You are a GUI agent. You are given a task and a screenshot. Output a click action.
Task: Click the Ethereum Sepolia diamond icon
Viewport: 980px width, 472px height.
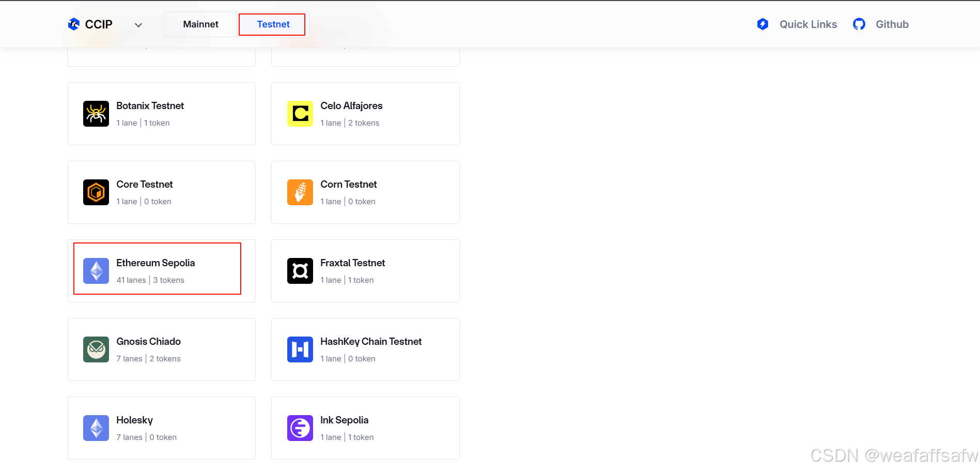coord(96,271)
